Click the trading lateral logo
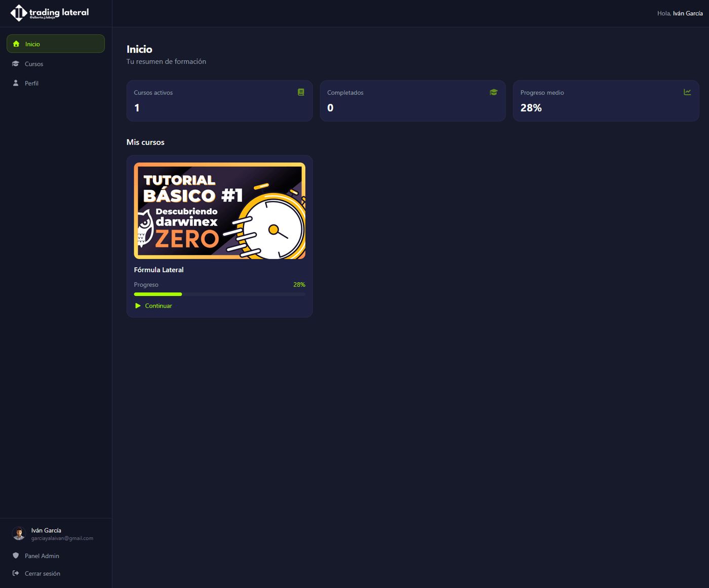Screen dimensions: 709x588 [50, 13]
